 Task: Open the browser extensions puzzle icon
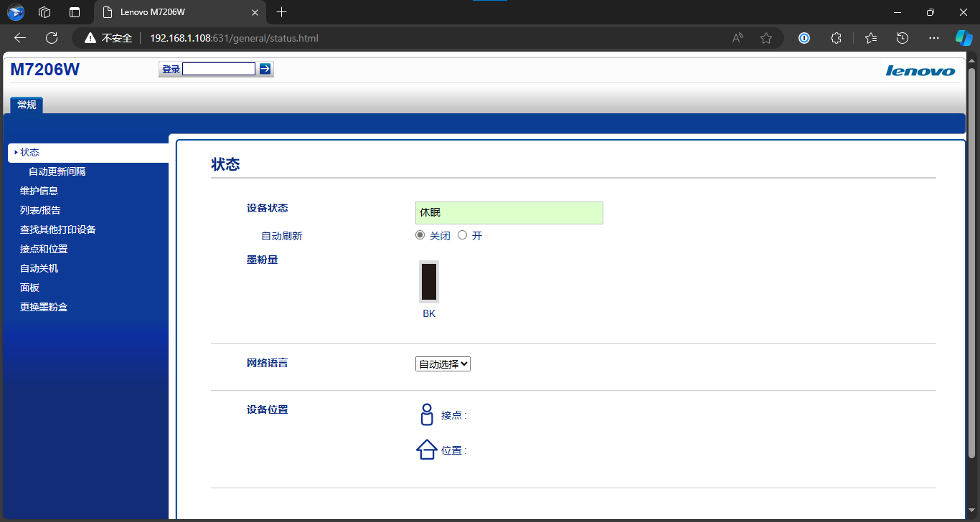(x=836, y=38)
